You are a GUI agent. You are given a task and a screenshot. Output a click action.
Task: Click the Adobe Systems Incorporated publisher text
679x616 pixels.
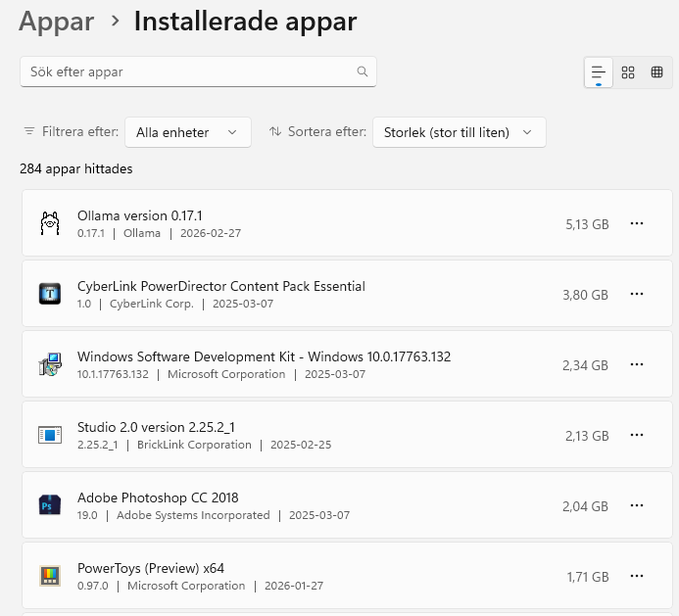(x=193, y=515)
